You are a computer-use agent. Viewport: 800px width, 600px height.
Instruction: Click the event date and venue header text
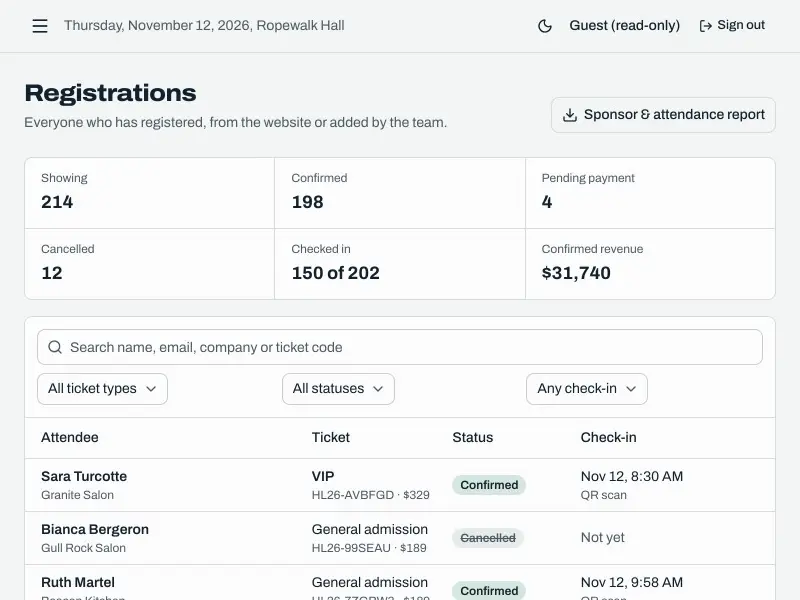click(204, 26)
